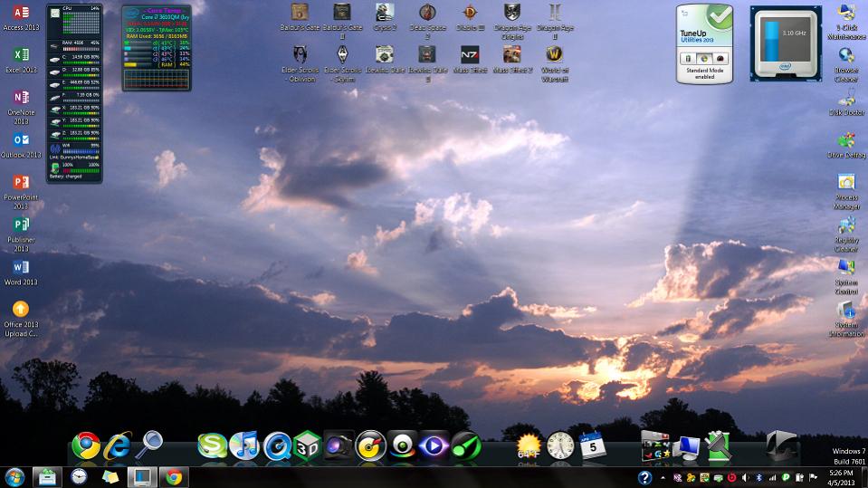The image size is (868, 488).
Task: Click the Wifi signal bar in meter gadget
Action: (81, 150)
